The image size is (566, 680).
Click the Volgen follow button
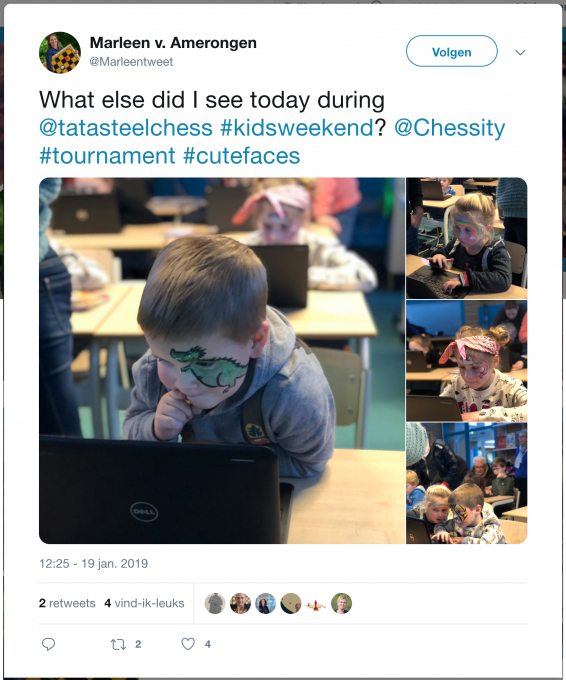tap(451, 51)
